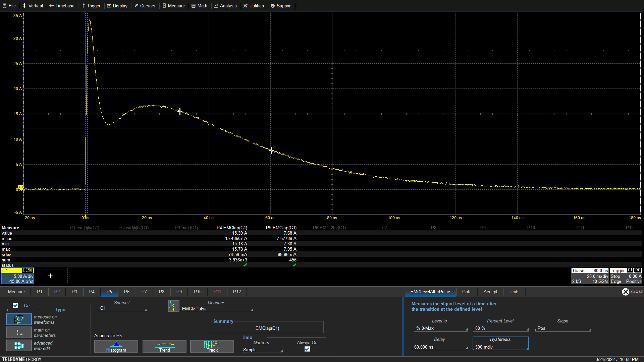
Task: Click the EMCMPulse measurement thumbnail icon
Action: [x=174, y=306]
